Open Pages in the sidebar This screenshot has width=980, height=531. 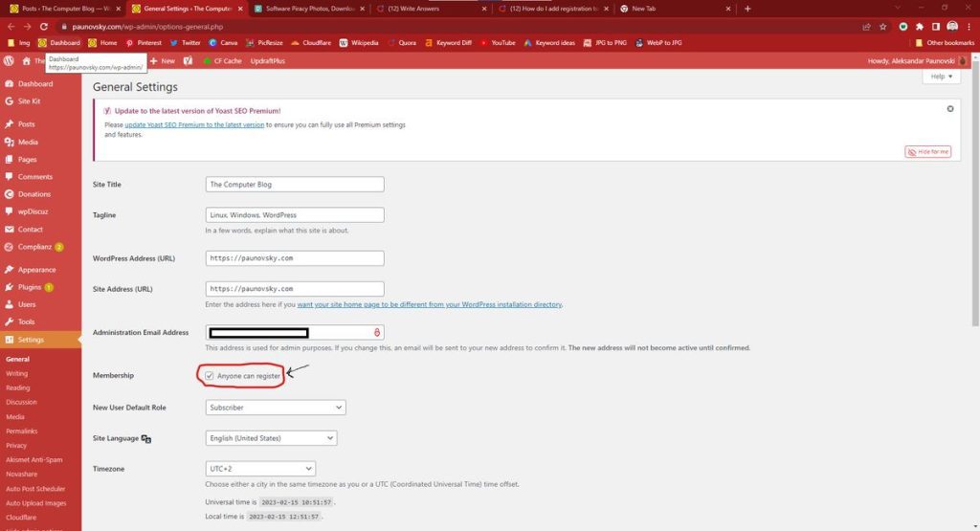point(27,159)
